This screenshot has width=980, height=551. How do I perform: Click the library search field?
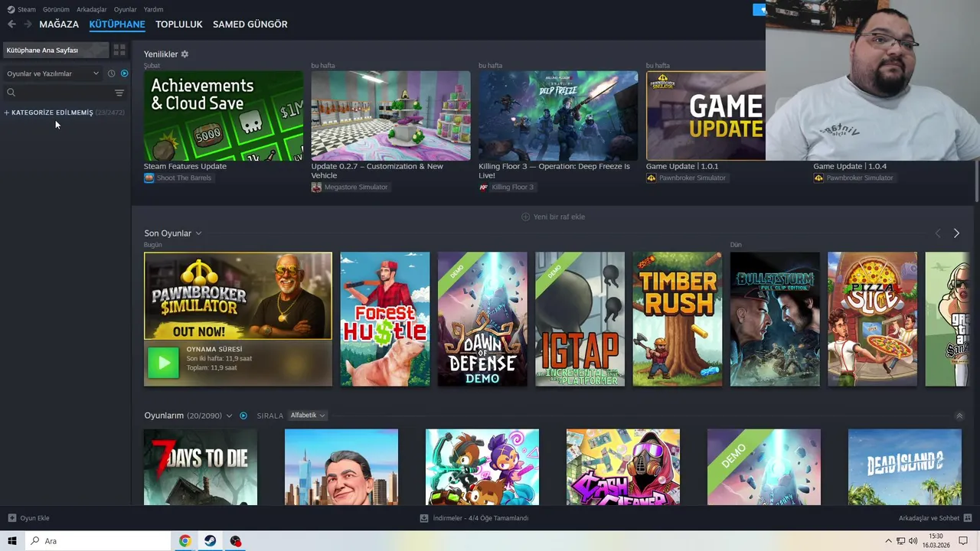58,93
